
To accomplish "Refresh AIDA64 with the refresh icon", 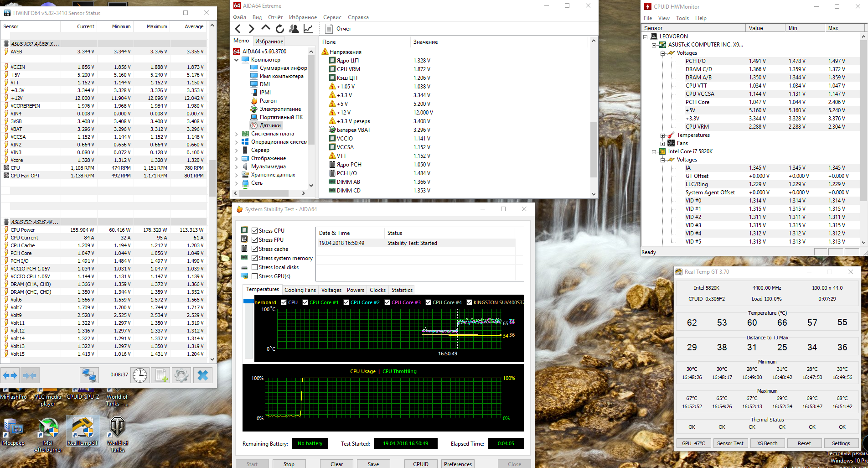I will click(280, 29).
